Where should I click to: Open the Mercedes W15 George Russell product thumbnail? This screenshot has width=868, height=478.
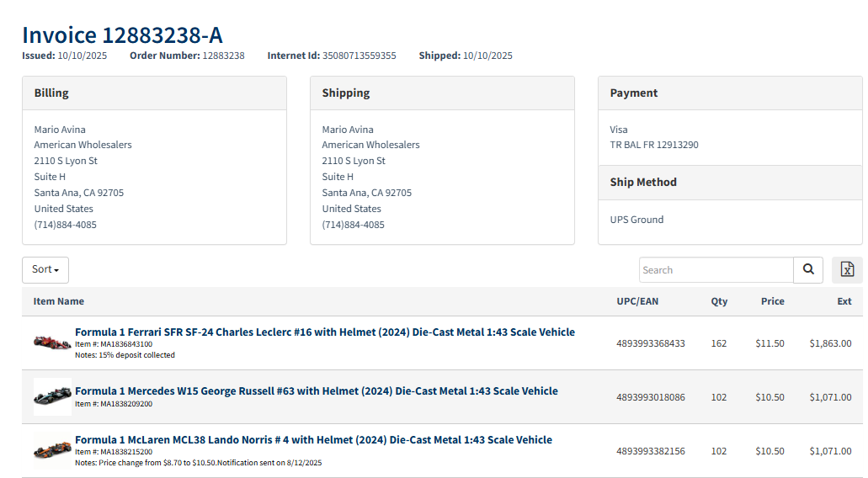(52, 396)
